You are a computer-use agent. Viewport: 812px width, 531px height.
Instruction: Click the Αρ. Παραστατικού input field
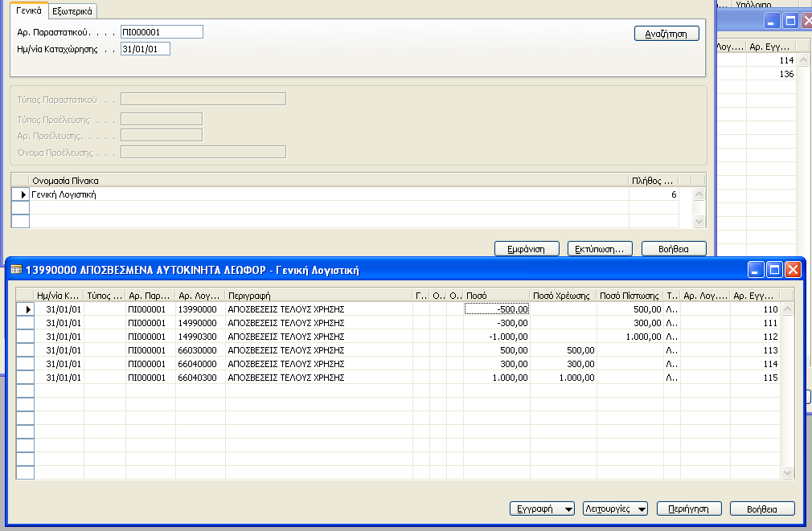(x=162, y=32)
